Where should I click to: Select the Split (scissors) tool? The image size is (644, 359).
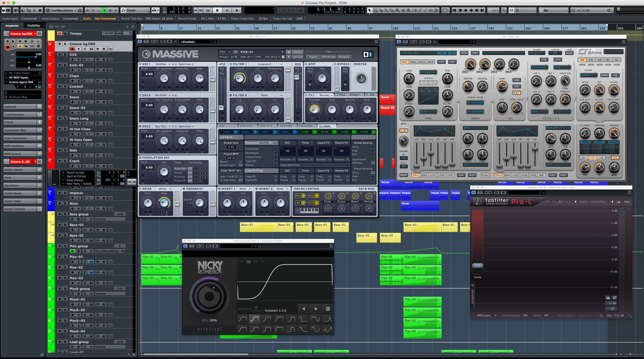(381, 10)
